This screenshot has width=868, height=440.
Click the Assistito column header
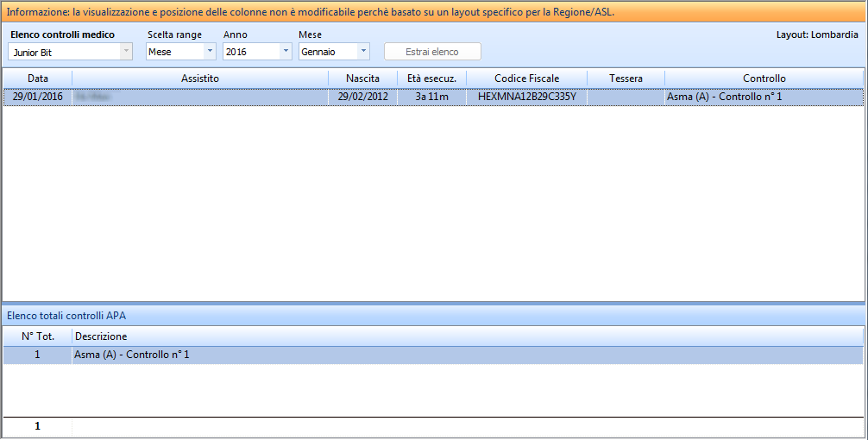(200, 79)
